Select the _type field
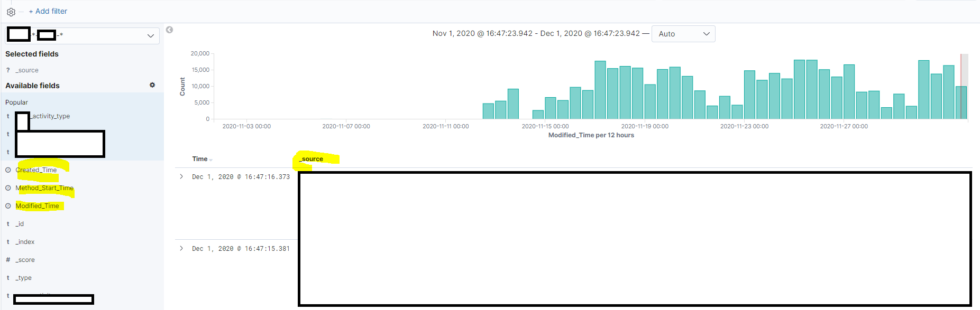The width and height of the screenshot is (980, 310). tap(23, 278)
